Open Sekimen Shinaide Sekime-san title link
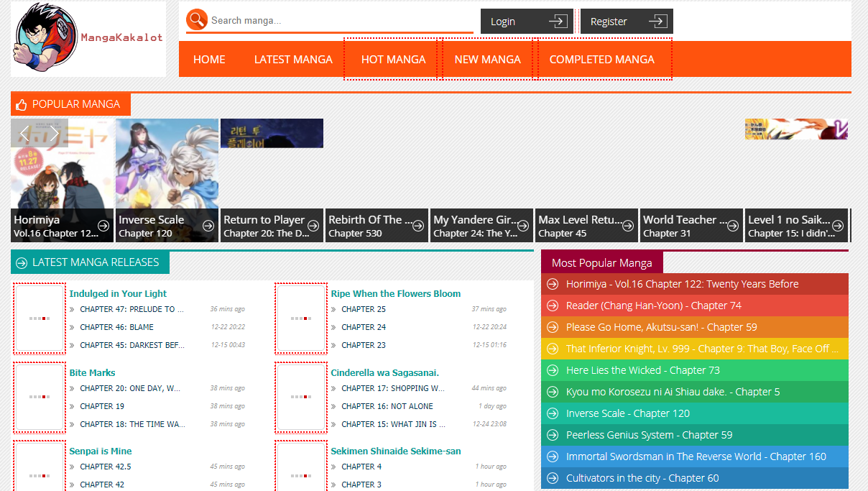Viewport: 868px width, 491px height. click(396, 451)
